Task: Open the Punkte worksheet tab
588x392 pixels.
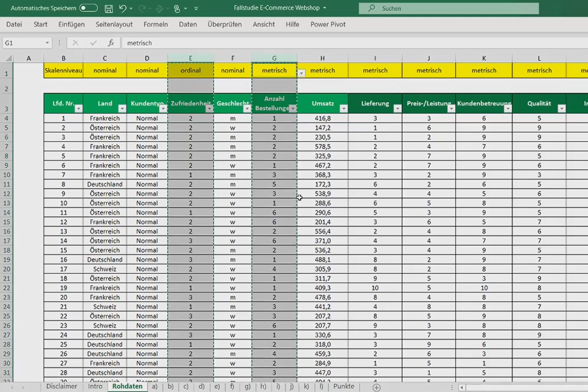Action: click(x=343, y=386)
